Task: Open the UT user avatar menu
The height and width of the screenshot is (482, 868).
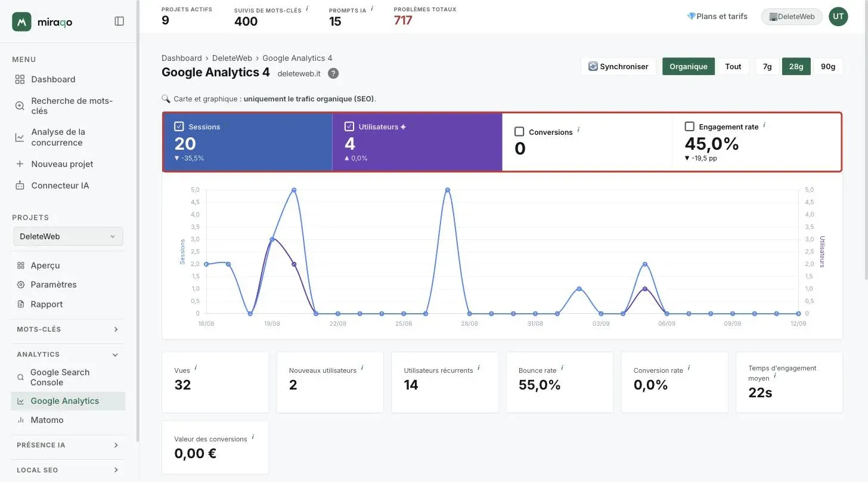Action: coord(838,17)
